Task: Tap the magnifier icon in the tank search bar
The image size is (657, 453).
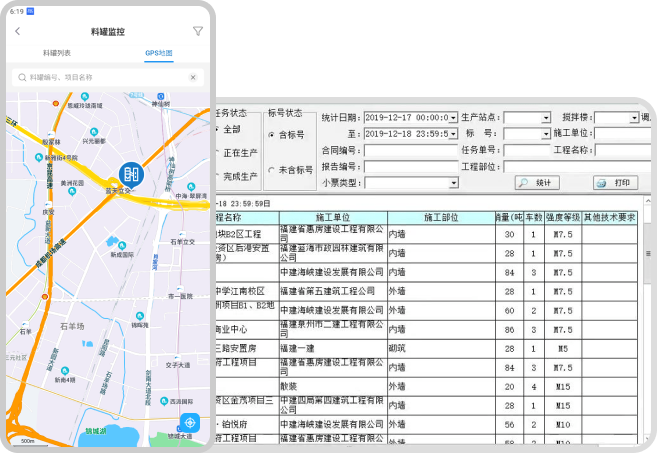Action: pos(22,78)
